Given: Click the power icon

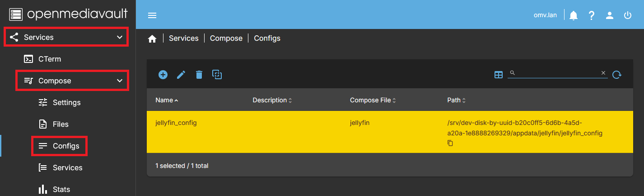Looking at the screenshot, I should [x=628, y=15].
